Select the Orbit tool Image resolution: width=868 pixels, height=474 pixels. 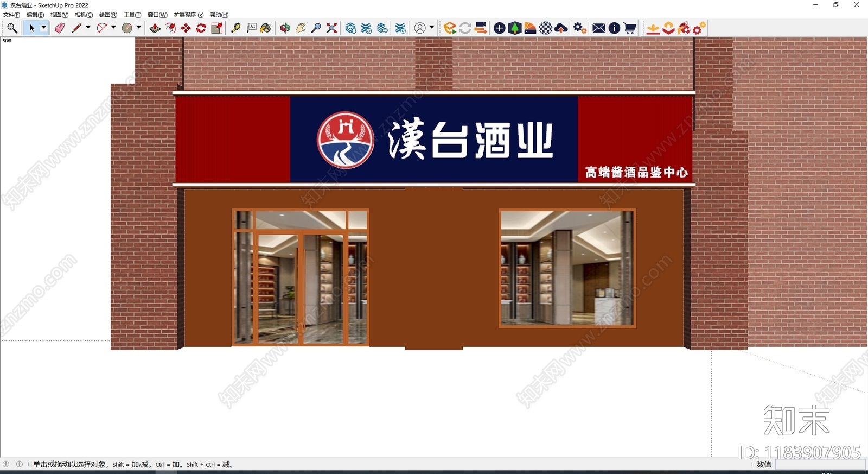coord(285,28)
